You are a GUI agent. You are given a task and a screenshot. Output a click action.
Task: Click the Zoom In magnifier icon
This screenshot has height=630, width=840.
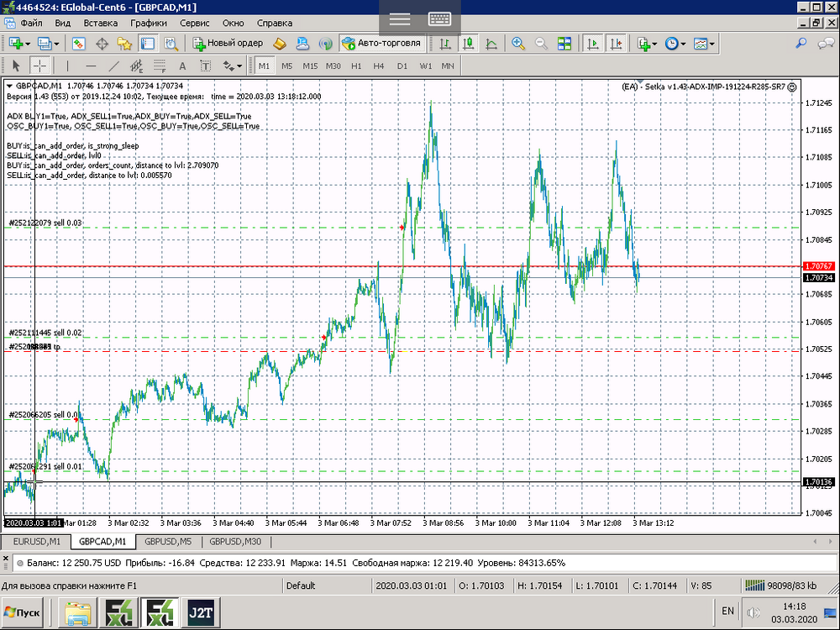518,44
